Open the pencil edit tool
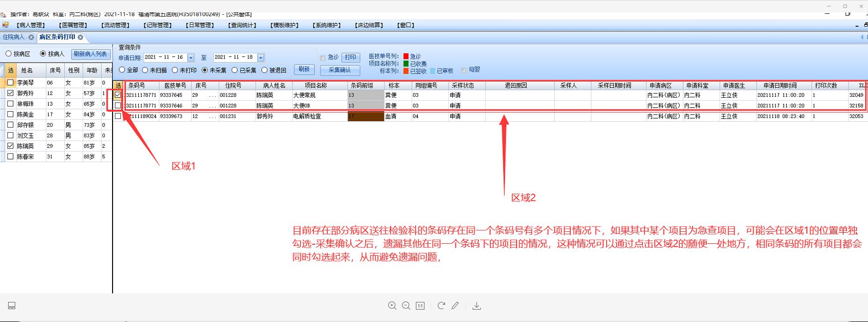Screen dimensions: 868x322 coord(455,305)
